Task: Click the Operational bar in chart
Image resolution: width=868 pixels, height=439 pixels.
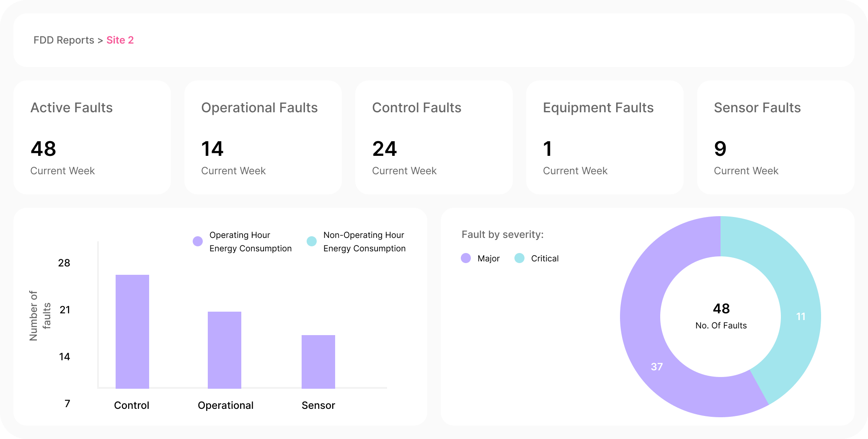Action: click(225, 350)
